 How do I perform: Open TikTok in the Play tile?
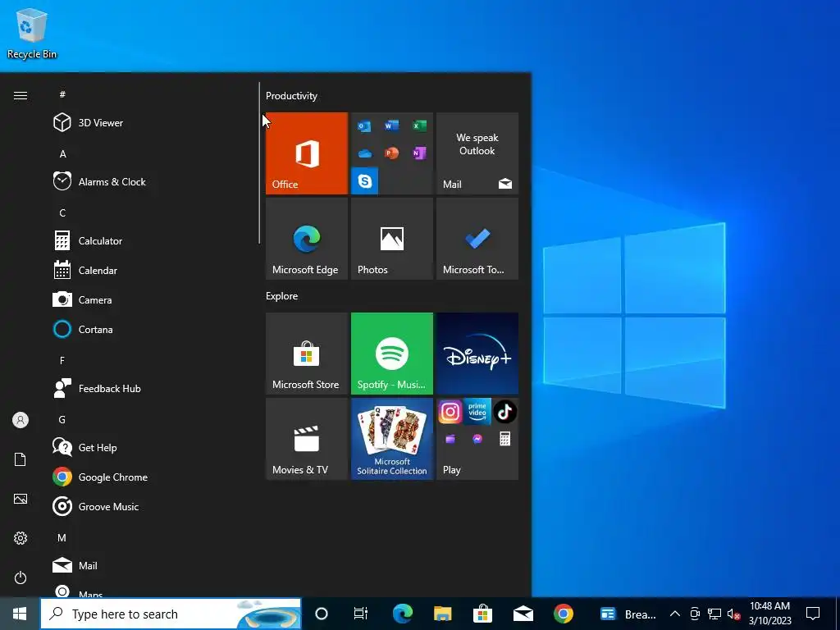click(504, 412)
